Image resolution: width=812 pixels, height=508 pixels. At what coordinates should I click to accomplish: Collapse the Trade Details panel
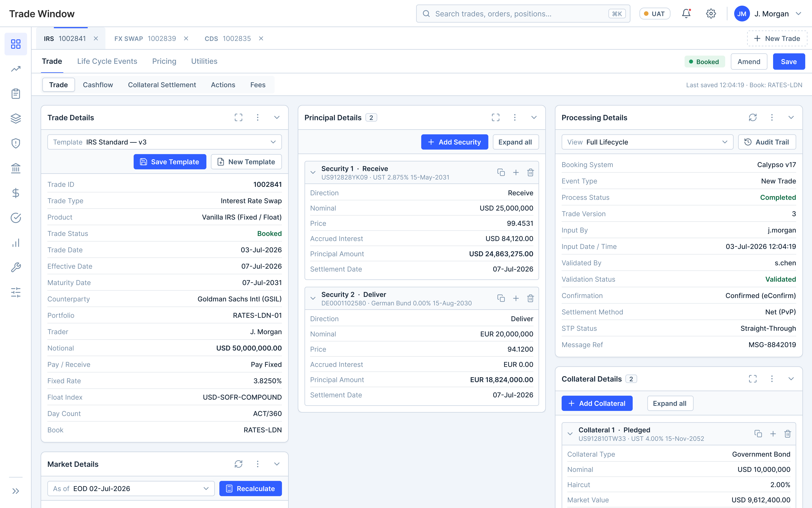click(277, 118)
